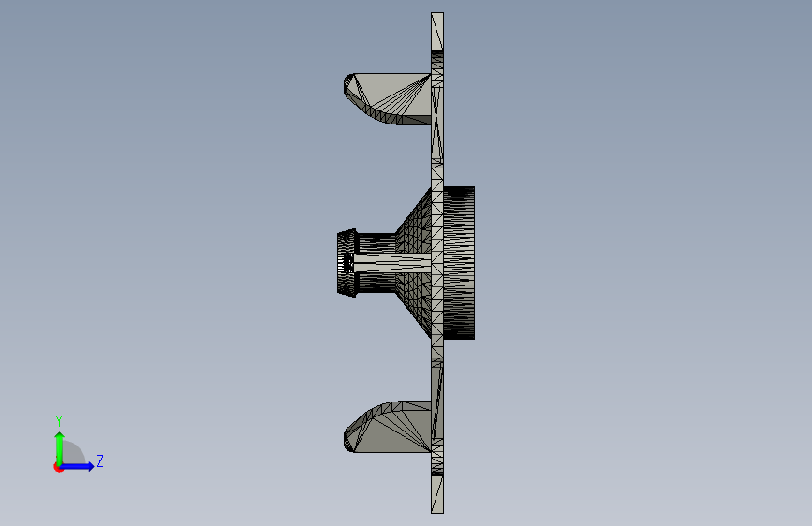812x526 pixels.
Task: Select the bottom end of the vertical plate
Action: [437, 494]
